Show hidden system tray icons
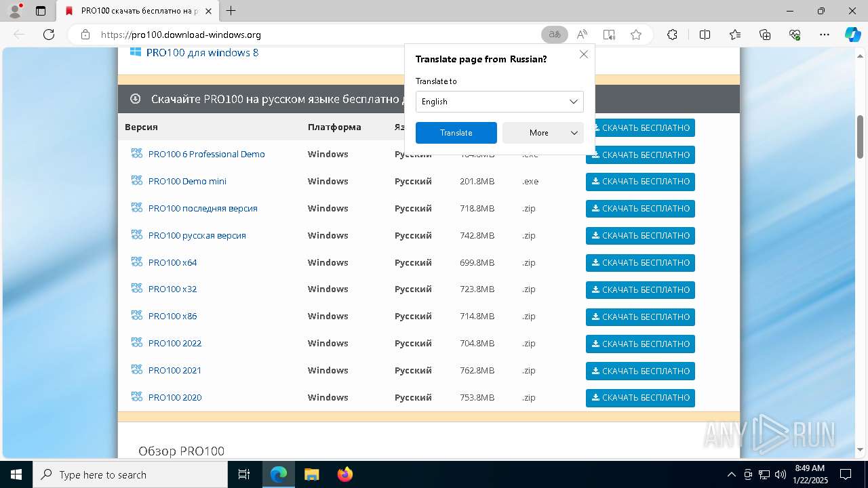Viewport: 868px width, 488px height. (x=731, y=474)
